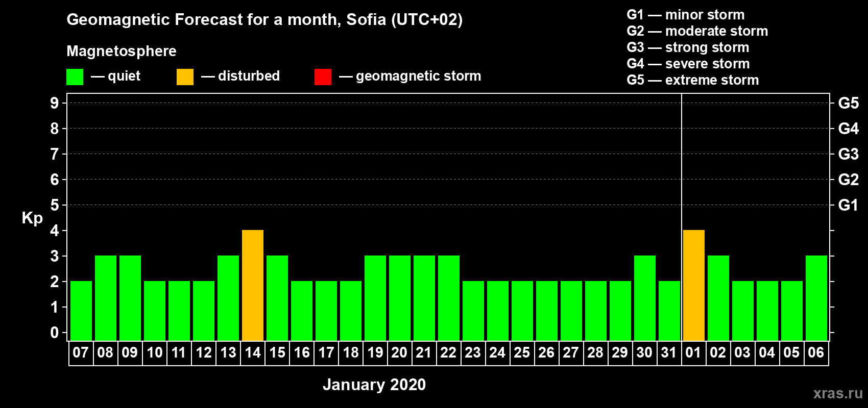
Task: Click the 'G2 — moderate storm' legend line
Action: pos(697,31)
